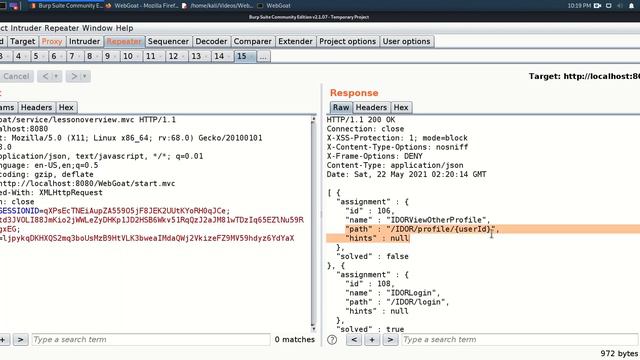Image resolution: width=640 pixels, height=360 pixels.
Task: Open the Intruder menu in menu bar
Action: pyautogui.click(x=26, y=28)
